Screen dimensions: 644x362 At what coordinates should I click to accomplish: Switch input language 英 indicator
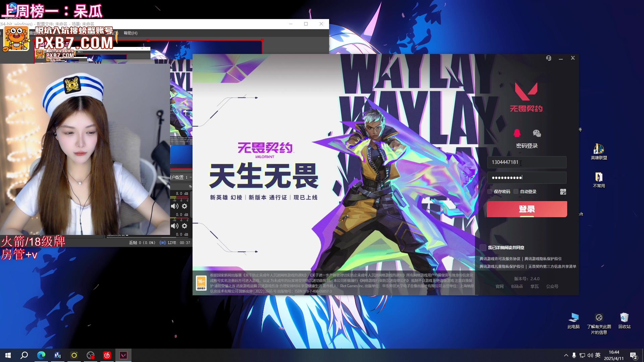598,355
